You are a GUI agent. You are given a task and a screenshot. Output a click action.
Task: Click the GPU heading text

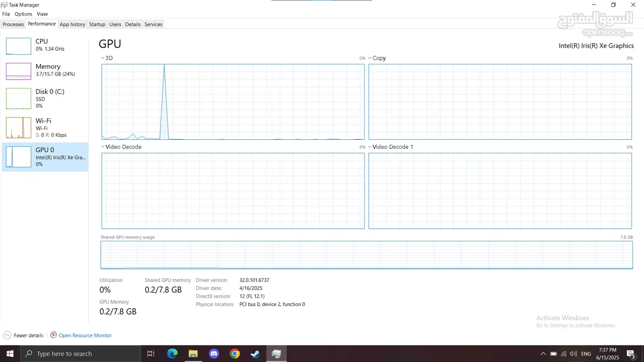[110, 44]
